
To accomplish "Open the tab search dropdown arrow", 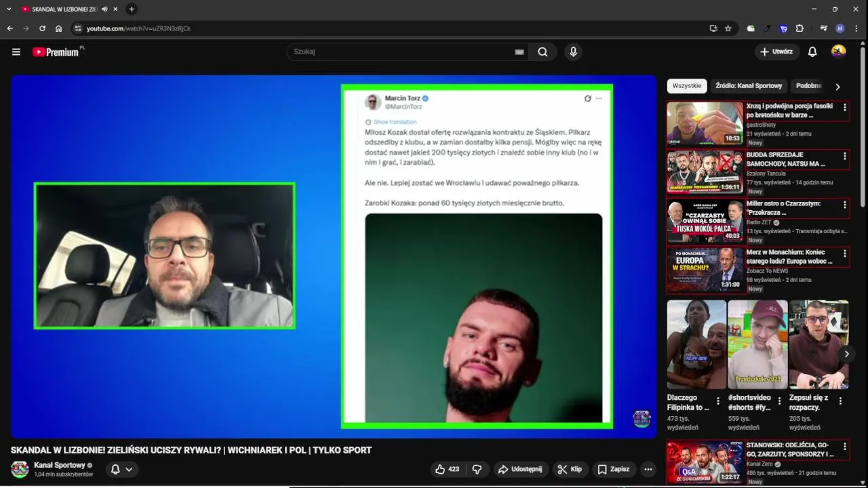I will coord(9,9).
